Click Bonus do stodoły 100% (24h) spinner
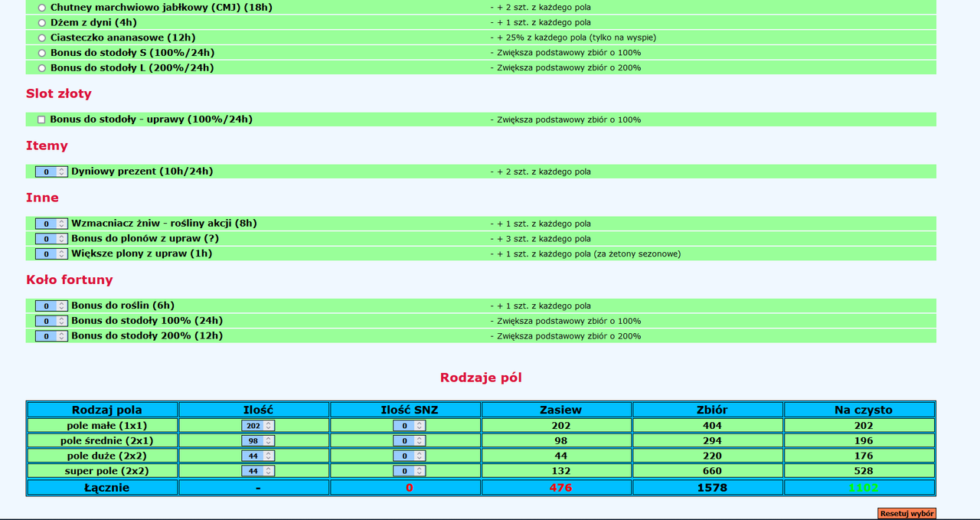The width and height of the screenshot is (980, 520). (x=51, y=321)
